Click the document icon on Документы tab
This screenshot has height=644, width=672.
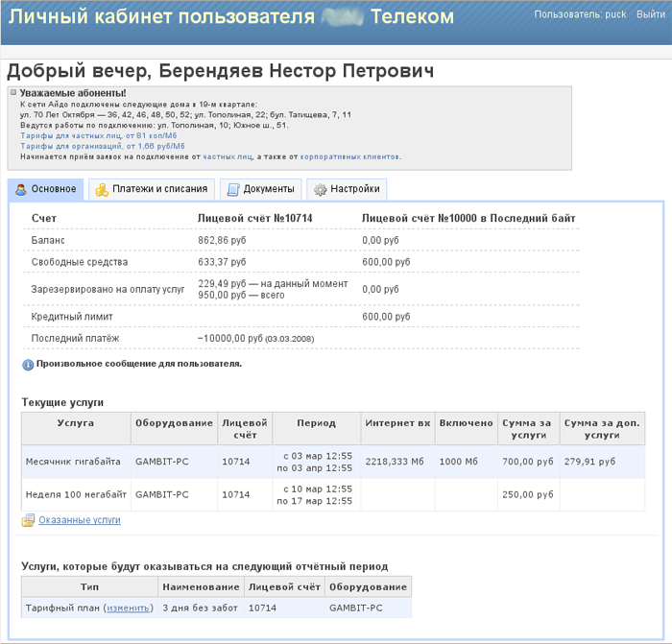pos(232,190)
